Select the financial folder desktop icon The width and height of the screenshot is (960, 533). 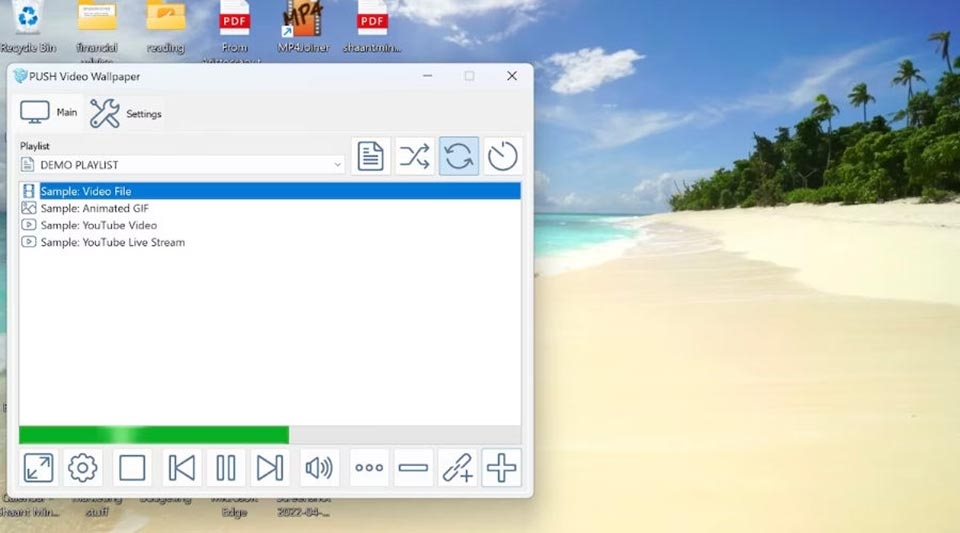point(97,31)
